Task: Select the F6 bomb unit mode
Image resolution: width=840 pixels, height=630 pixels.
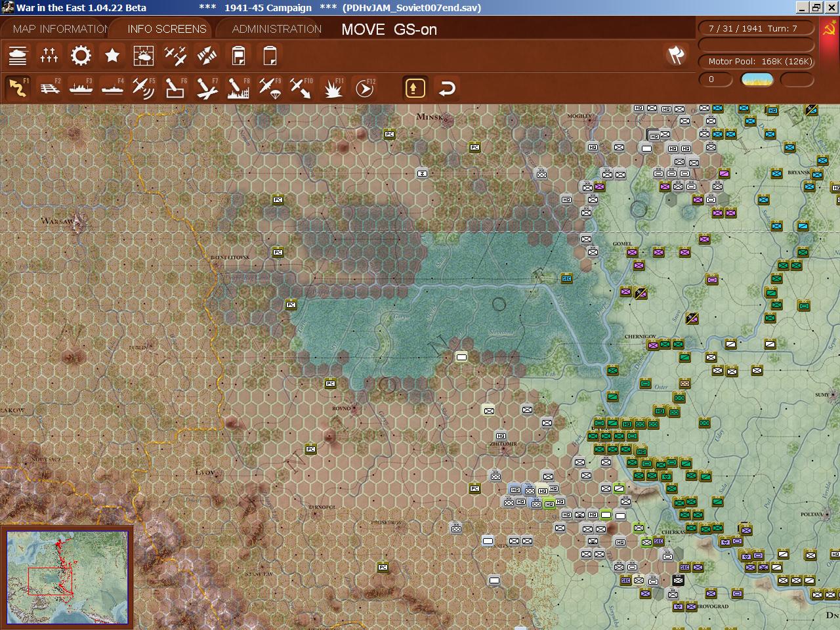Action: (175, 88)
